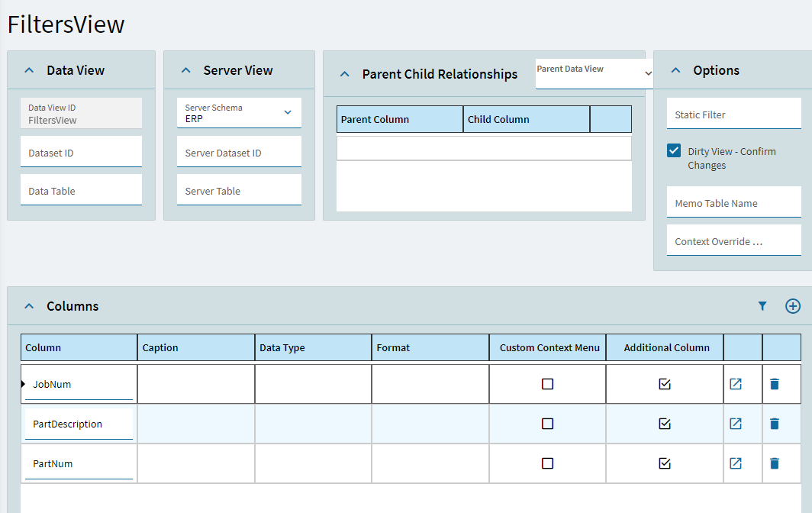Select the PartNum column name cell

pyautogui.click(x=79, y=463)
